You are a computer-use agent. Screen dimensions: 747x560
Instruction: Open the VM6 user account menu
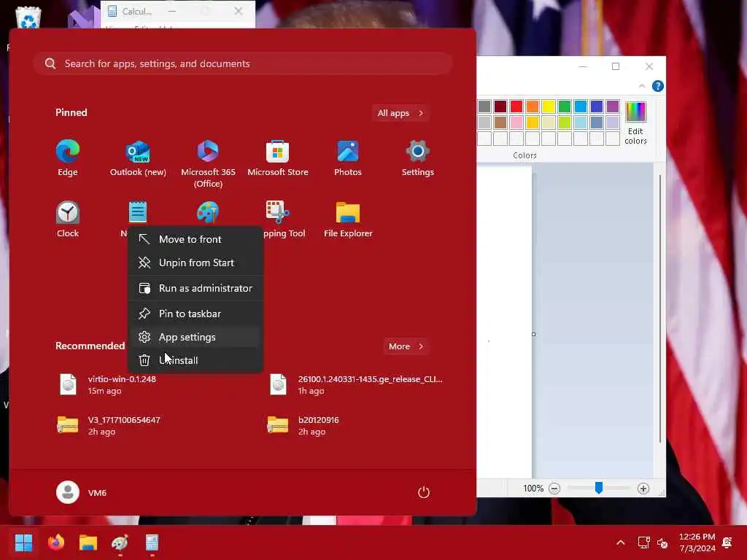[82, 493]
